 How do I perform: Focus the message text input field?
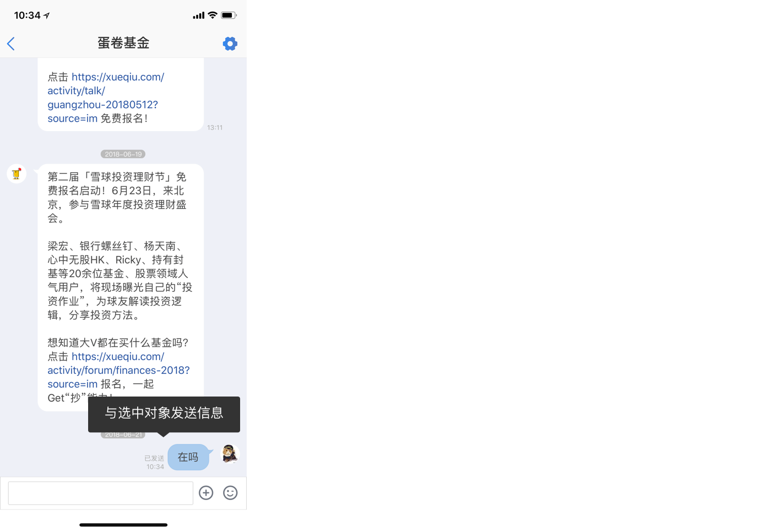coord(101,493)
